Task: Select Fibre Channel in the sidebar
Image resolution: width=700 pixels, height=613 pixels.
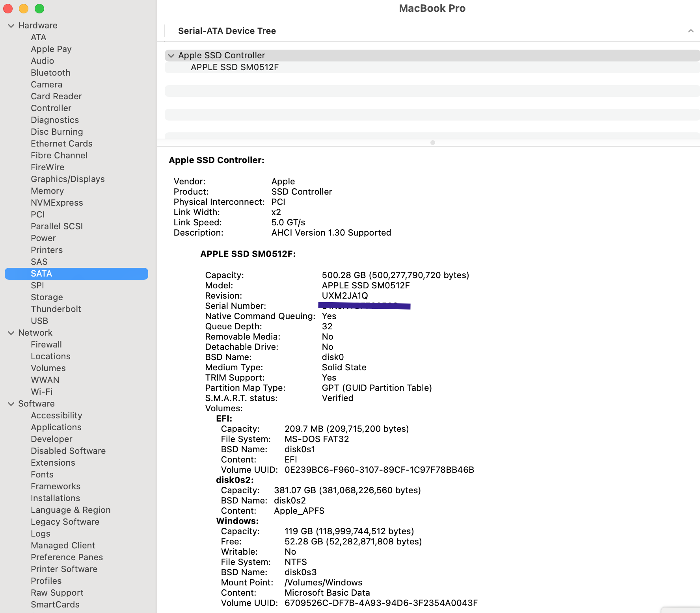Action: 59,156
